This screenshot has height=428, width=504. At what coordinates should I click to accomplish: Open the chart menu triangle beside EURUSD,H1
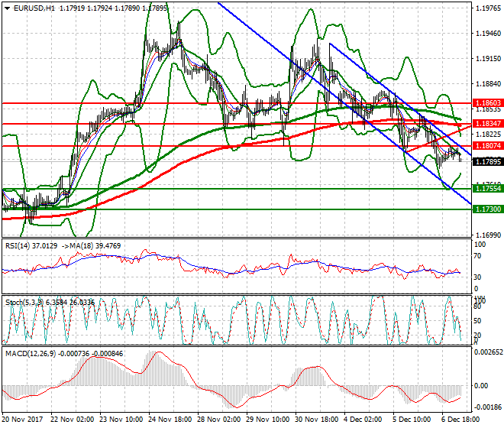pyautogui.click(x=8, y=8)
